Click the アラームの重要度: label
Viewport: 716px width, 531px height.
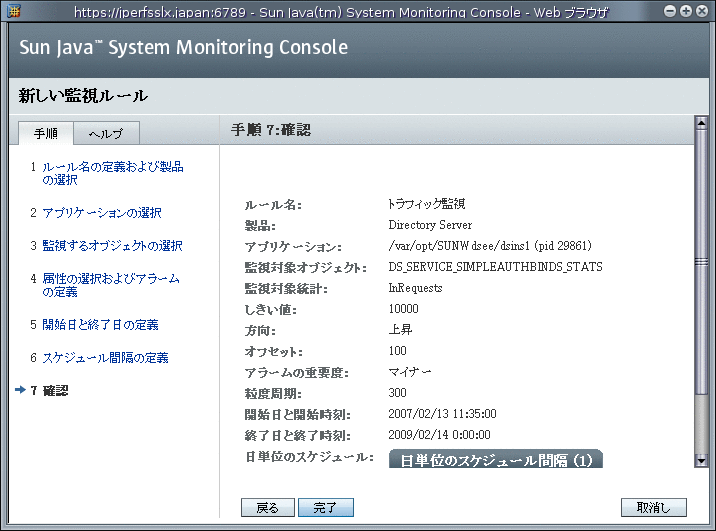(x=296, y=373)
